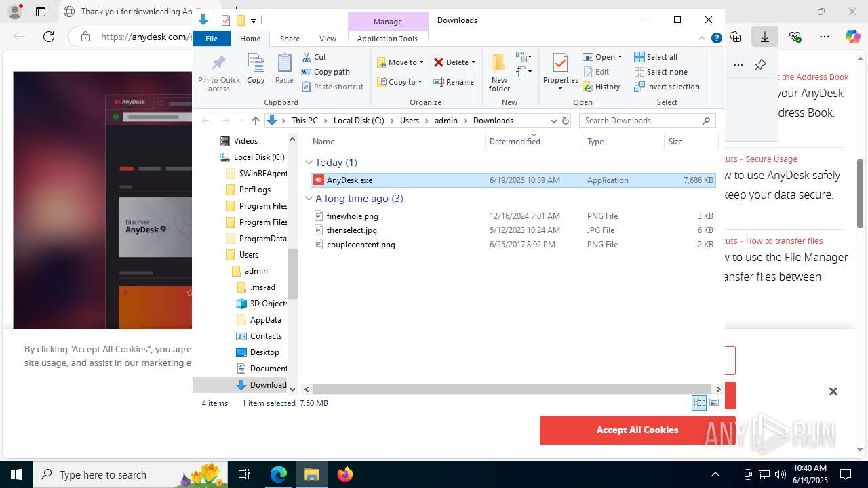The height and width of the screenshot is (488, 868).
Task: Click Accept All Cookies button
Action: [x=637, y=430]
